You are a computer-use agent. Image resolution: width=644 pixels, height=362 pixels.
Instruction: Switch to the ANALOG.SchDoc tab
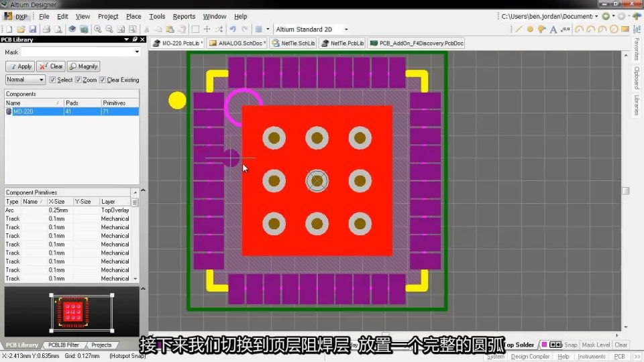pos(237,43)
